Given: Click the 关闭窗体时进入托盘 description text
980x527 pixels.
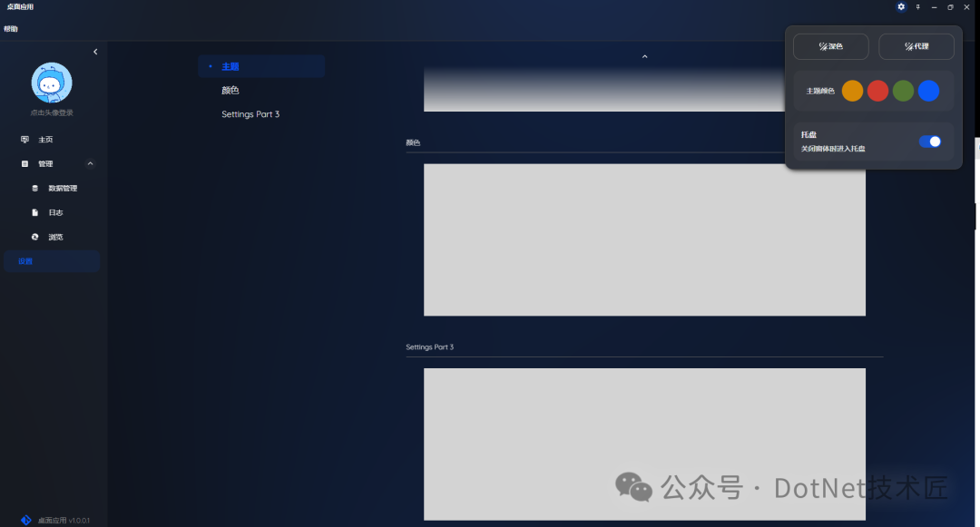Looking at the screenshot, I should (x=833, y=149).
